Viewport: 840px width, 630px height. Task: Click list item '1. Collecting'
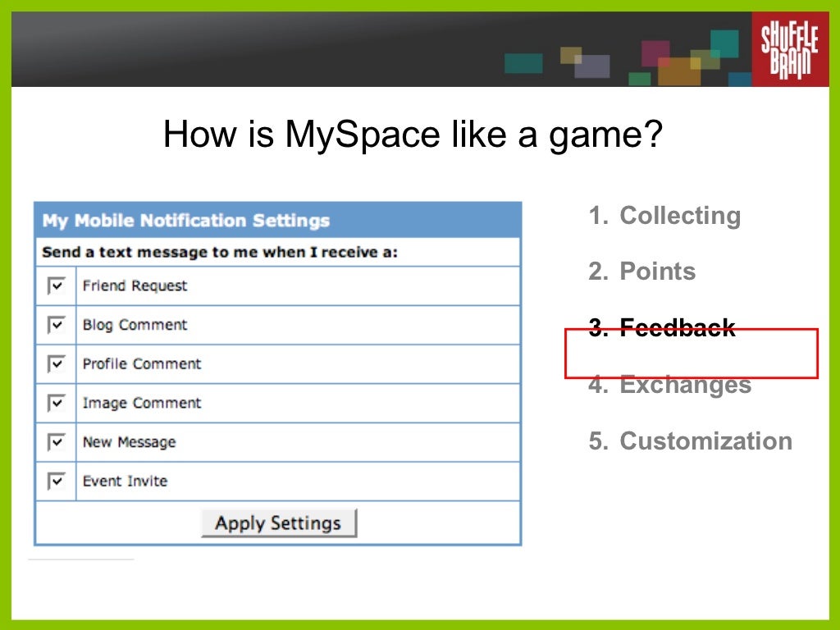tap(664, 216)
